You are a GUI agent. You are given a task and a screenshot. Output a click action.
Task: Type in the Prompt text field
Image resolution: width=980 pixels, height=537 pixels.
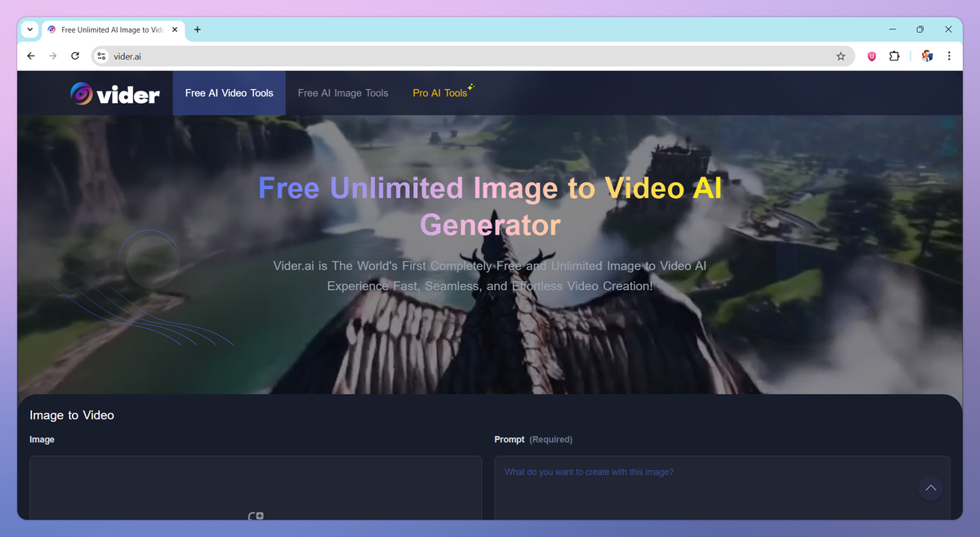tap(722, 487)
